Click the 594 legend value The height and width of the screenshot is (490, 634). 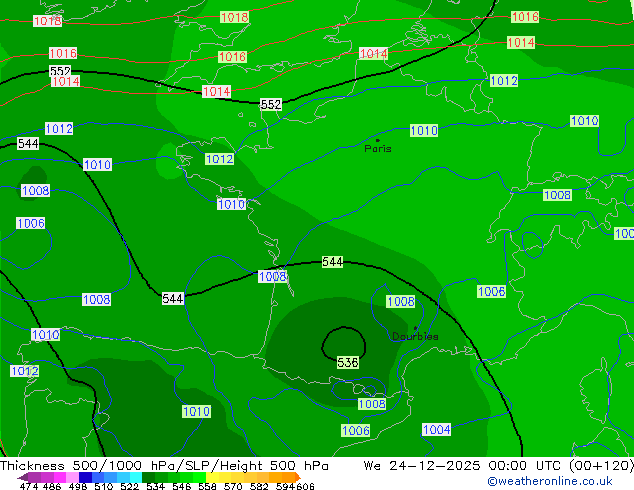point(285,486)
